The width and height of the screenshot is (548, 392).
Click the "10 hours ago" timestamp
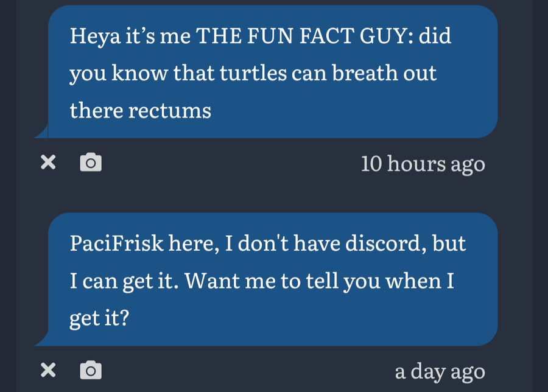click(423, 164)
